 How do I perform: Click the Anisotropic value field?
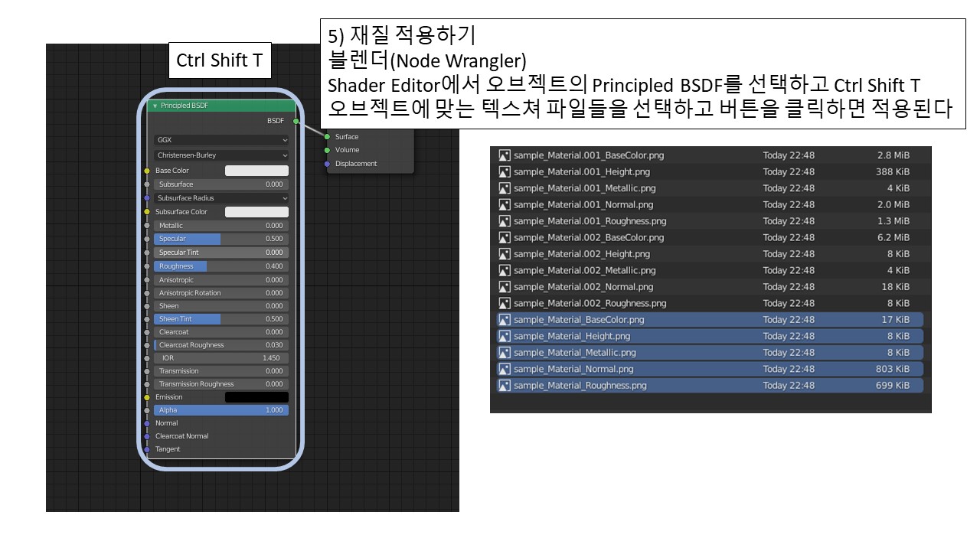221,280
